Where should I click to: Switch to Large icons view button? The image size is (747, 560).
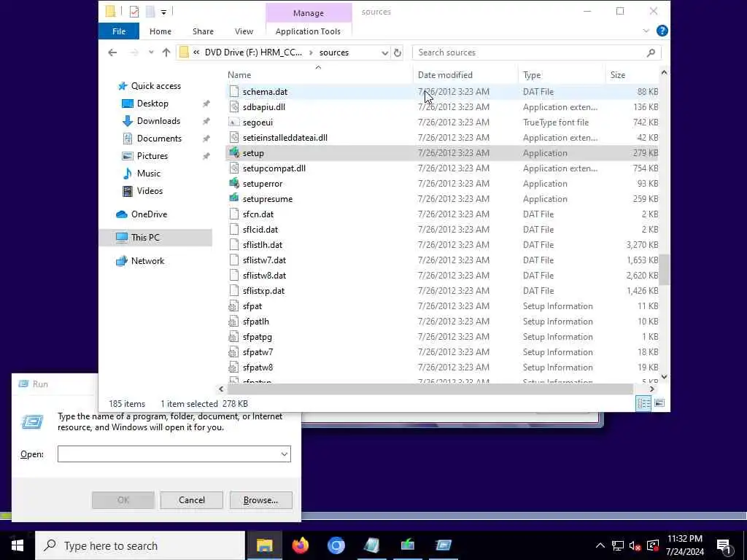[659, 403]
